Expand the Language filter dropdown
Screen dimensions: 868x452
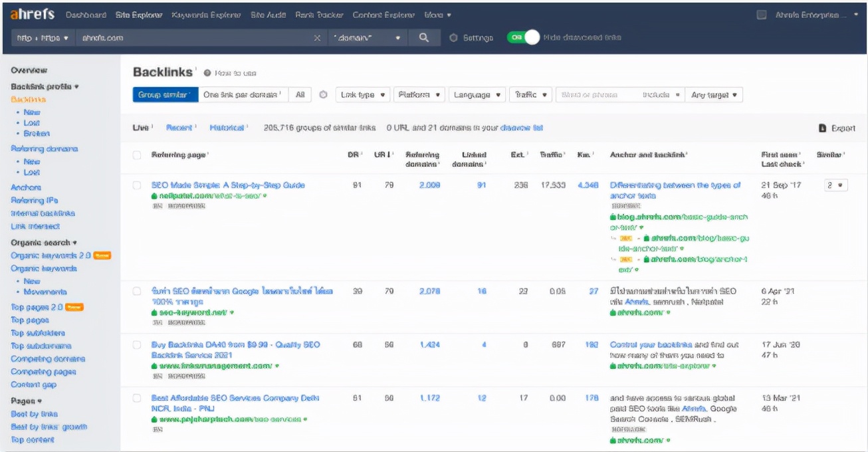coord(477,95)
